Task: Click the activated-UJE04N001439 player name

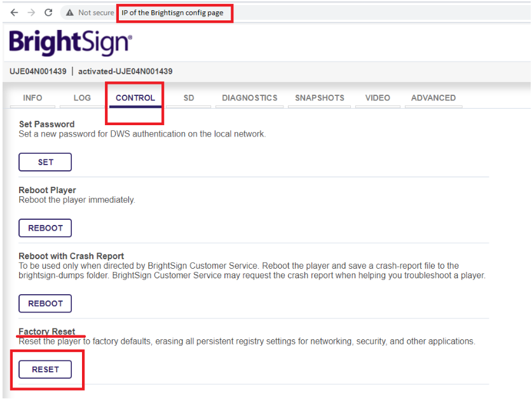Action: [x=125, y=71]
